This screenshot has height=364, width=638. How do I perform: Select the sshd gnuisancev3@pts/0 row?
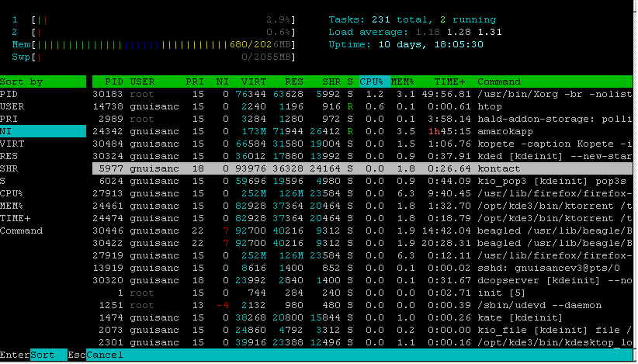pos(362,268)
